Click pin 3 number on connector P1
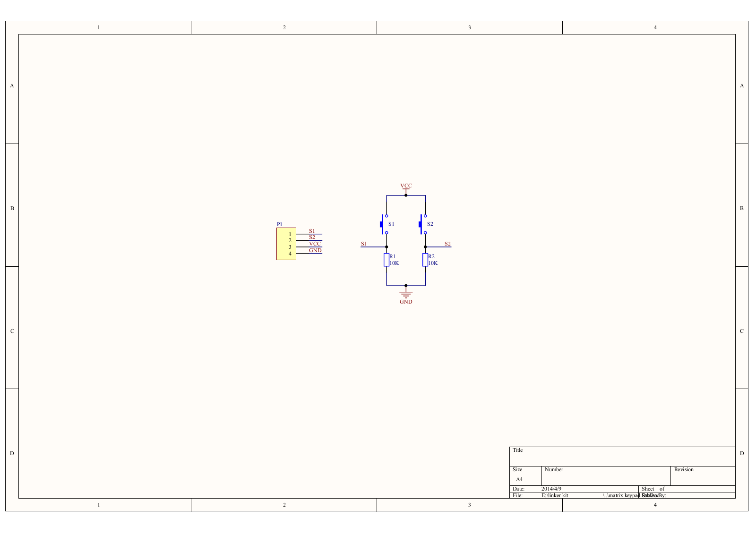Viewport: 756px width, 534px height. pos(290,247)
